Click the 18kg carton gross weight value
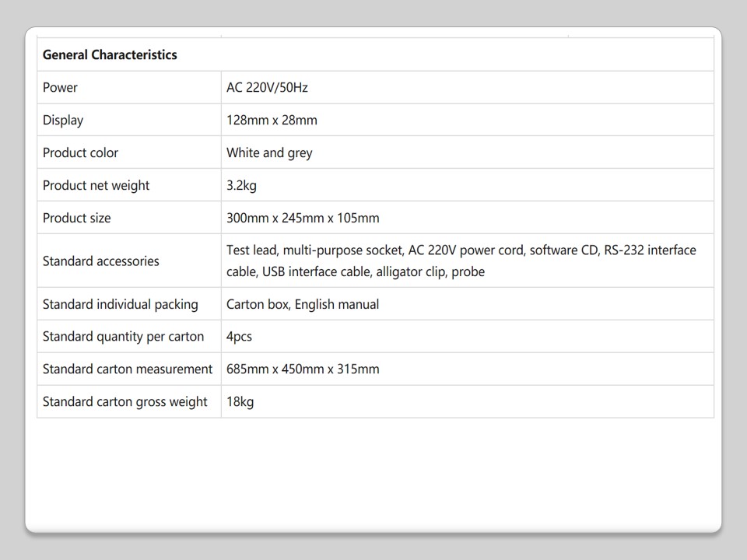The width and height of the screenshot is (747, 560). tap(240, 401)
